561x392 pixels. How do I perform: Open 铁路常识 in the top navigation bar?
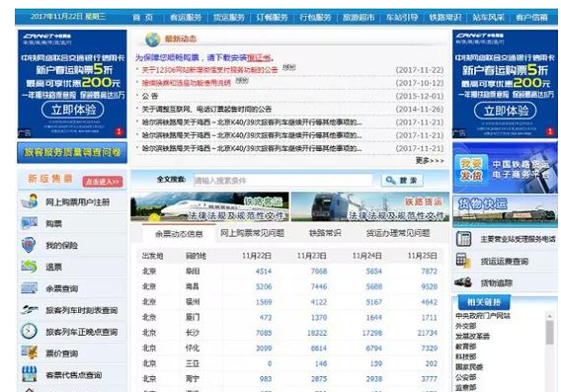(x=445, y=17)
